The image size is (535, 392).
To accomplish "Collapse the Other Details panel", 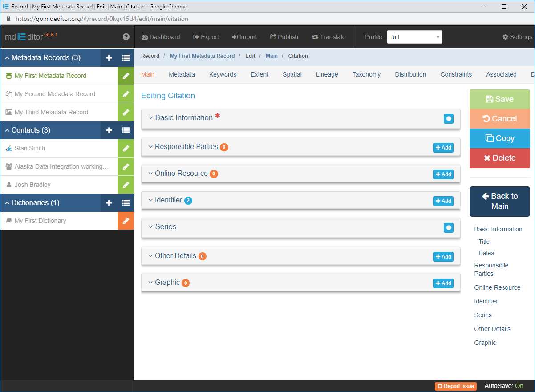I will tap(172, 255).
